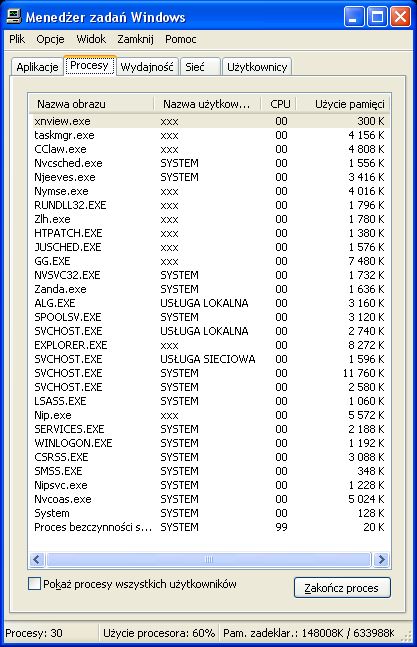Select the WINLOGON.EXE process
The width and height of the screenshot is (417, 647).
point(209,444)
